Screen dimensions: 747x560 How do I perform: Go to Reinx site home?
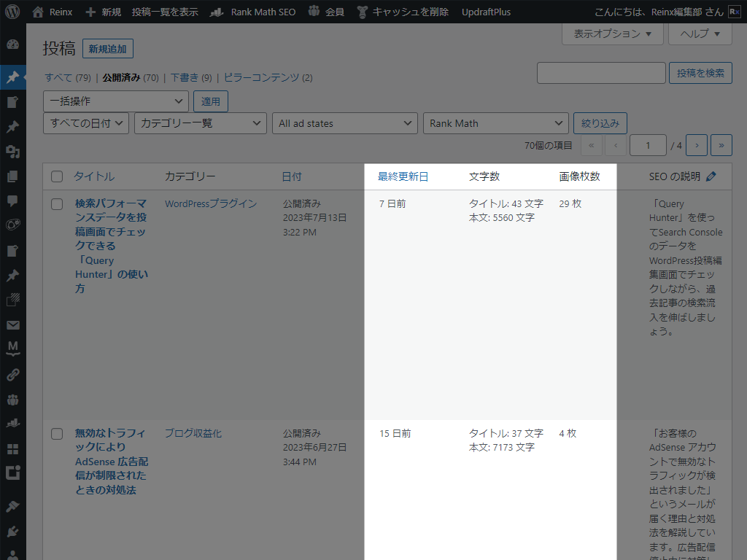click(53, 12)
